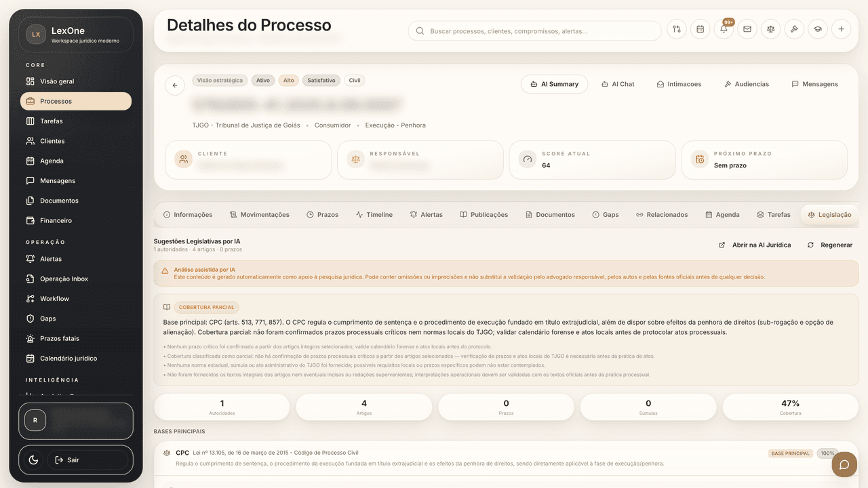This screenshot has width=868, height=488.
Task: Focus the Buscar processos search field
Action: click(536, 31)
